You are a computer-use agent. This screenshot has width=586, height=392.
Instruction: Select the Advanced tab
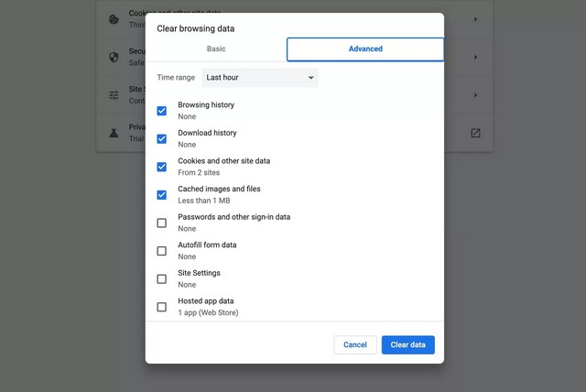pyautogui.click(x=365, y=49)
